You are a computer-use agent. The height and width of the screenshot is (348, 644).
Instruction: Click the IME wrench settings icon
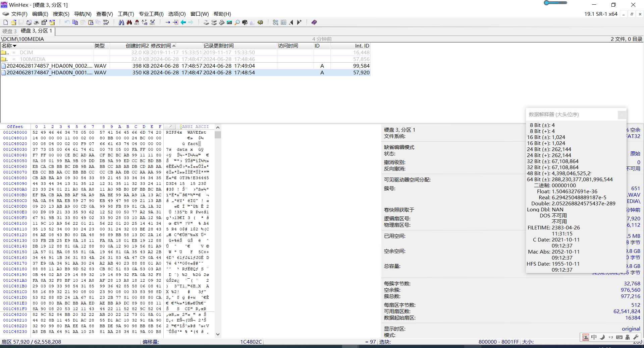636,337
